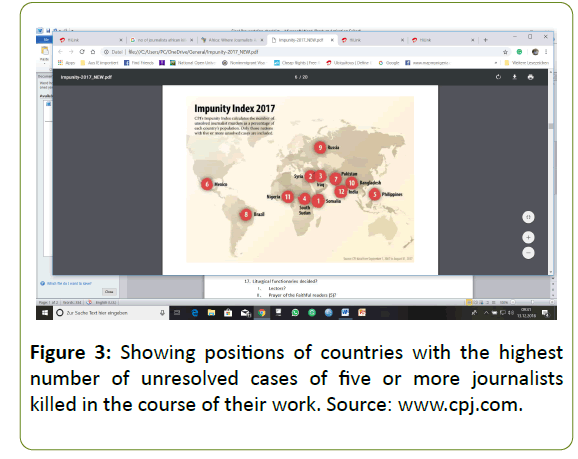The height and width of the screenshot is (459, 578).
Task: Switch to the journalists Google search tab
Action: point(162,40)
